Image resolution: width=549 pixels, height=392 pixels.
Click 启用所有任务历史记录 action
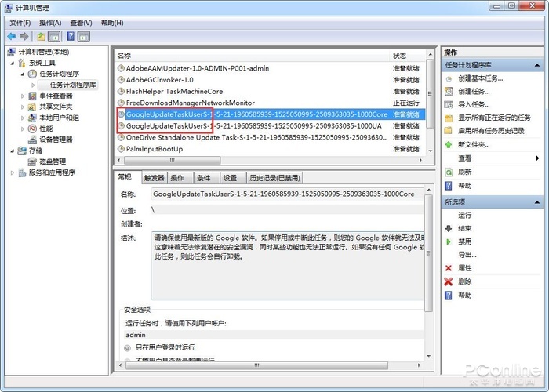tap(491, 131)
